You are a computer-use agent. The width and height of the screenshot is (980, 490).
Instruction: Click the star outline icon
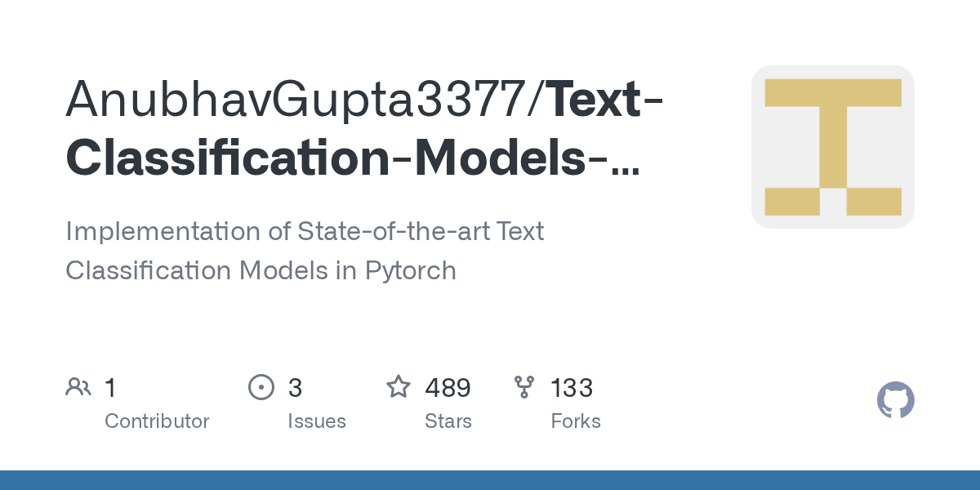point(399,387)
